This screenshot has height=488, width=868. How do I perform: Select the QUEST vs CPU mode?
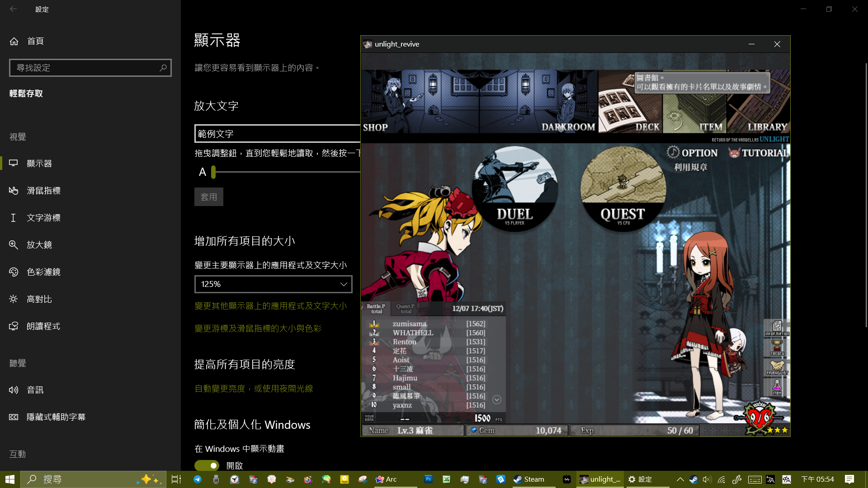click(623, 189)
